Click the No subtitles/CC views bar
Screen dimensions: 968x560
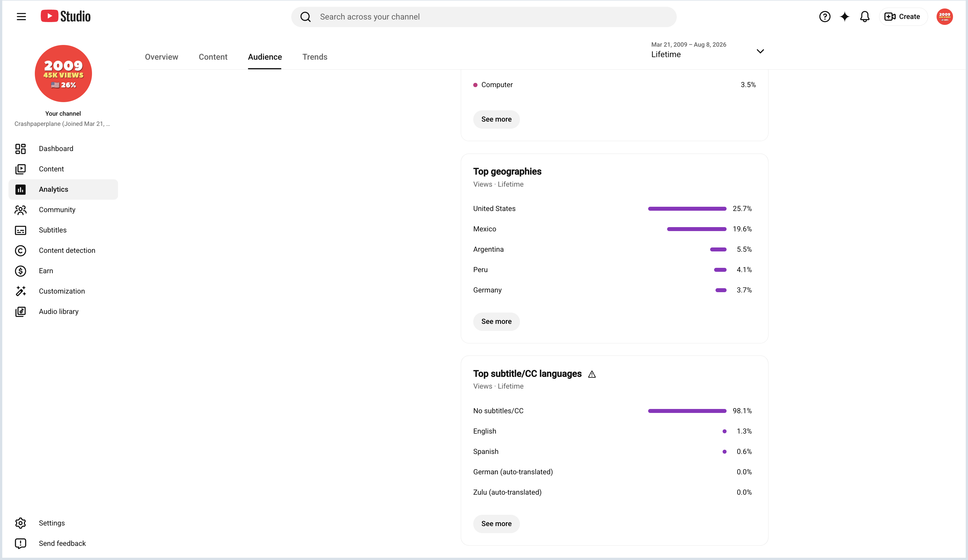coord(687,411)
